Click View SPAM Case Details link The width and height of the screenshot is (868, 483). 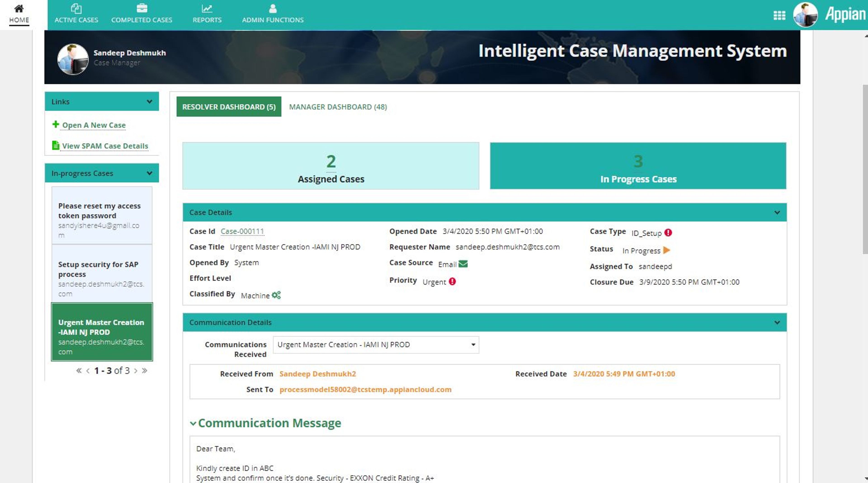(105, 146)
